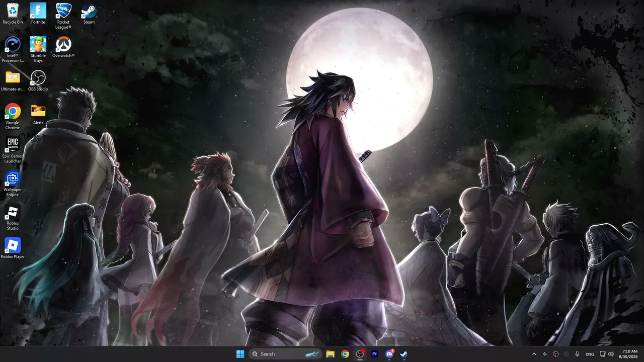Select the Roblox Player desktop icon

[13, 248]
